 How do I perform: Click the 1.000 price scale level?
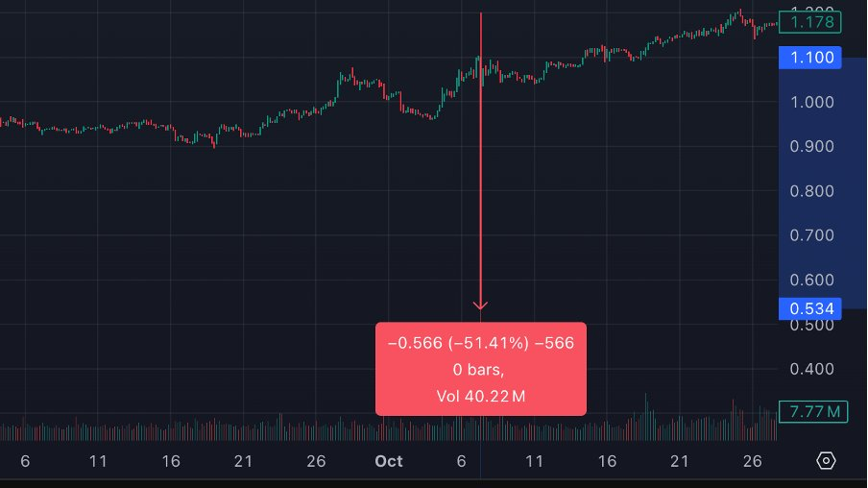[810, 103]
